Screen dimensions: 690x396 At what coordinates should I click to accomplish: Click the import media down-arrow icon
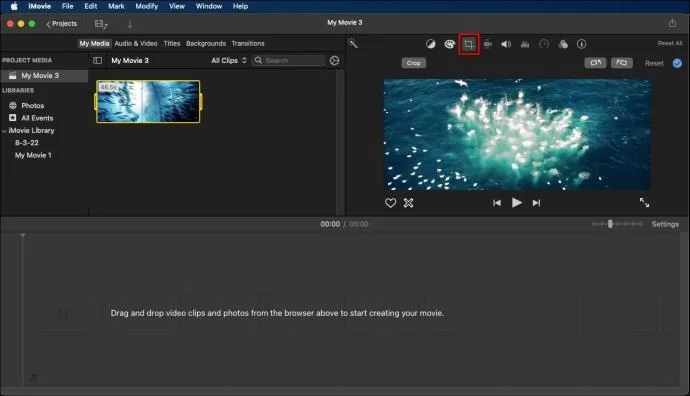(x=129, y=24)
